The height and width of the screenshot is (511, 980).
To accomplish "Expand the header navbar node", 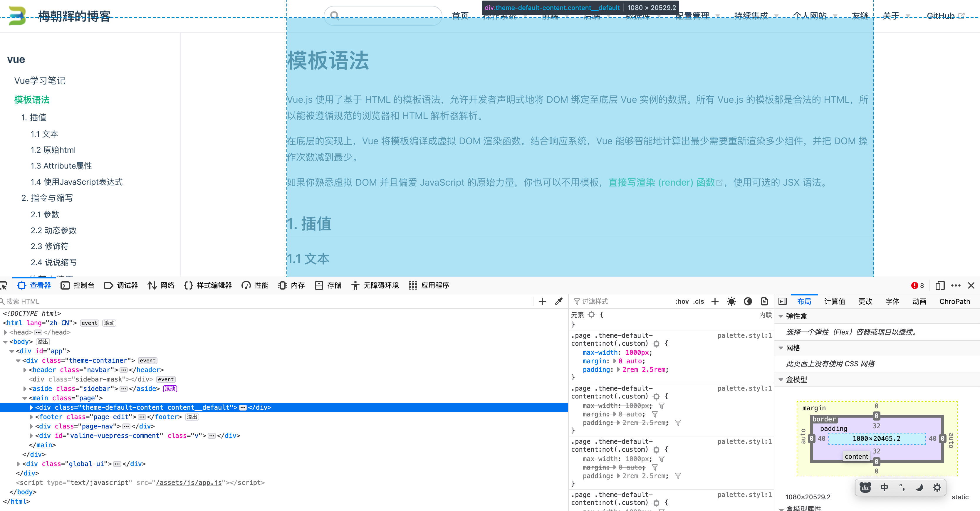I will [25, 370].
